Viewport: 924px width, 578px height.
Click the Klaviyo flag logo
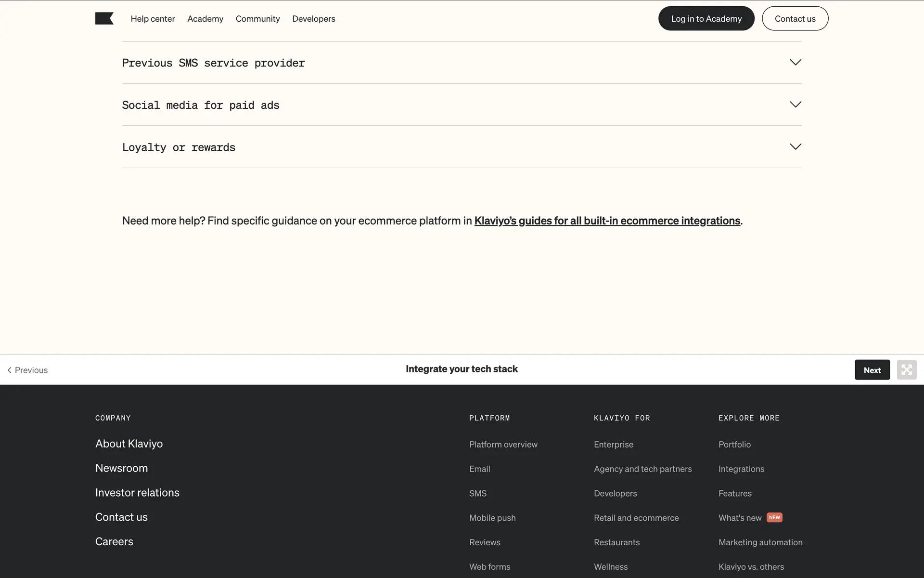[104, 18]
